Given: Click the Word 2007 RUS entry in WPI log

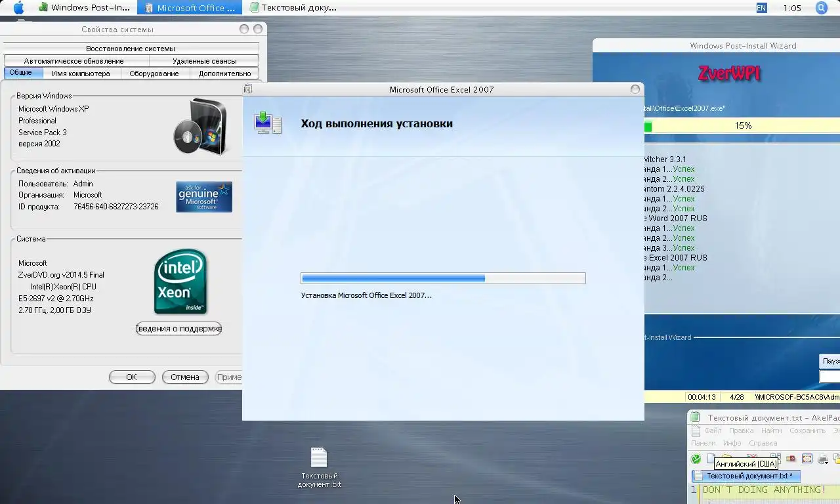Looking at the screenshot, I should (x=676, y=219).
